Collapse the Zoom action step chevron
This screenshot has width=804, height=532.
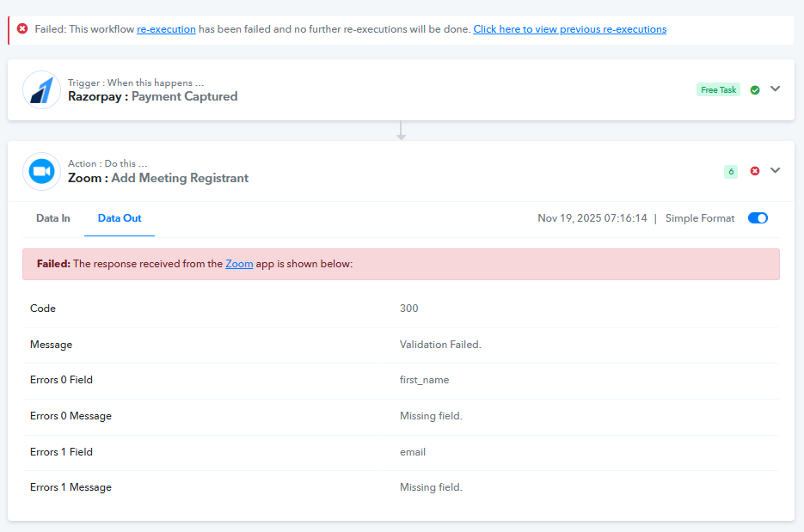pos(776,170)
